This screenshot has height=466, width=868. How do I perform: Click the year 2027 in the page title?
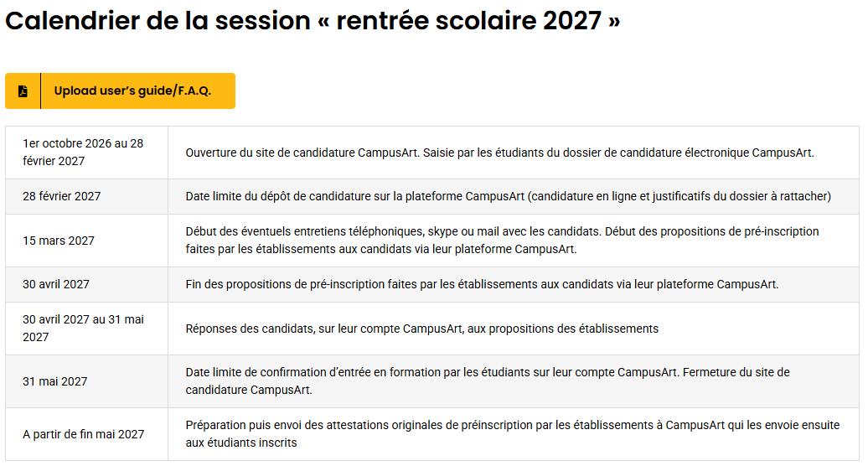pyautogui.click(x=572, y=21)
